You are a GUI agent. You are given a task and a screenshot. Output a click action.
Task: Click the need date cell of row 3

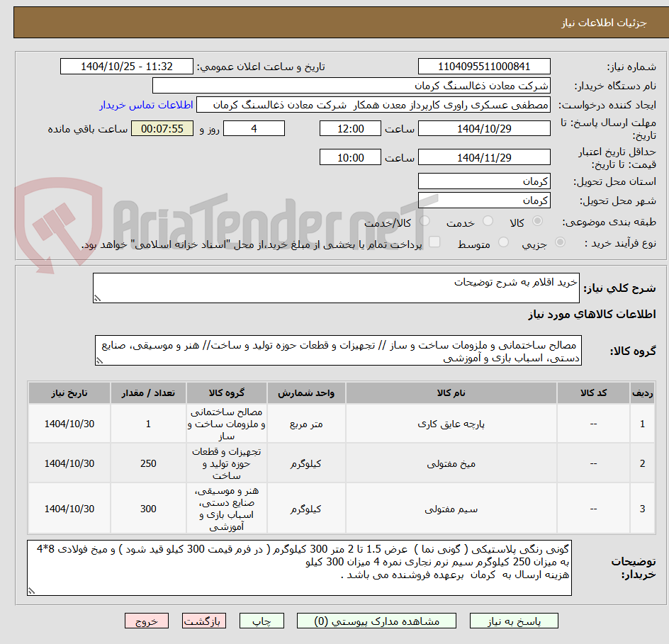pos(69,509)
